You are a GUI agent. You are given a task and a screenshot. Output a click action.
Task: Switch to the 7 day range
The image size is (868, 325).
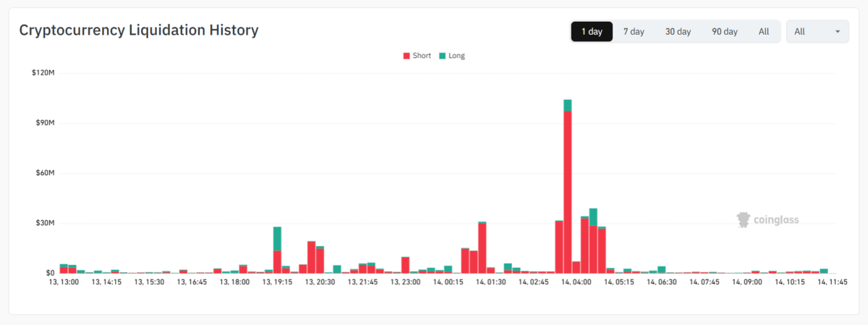click(x=634, y=32)
